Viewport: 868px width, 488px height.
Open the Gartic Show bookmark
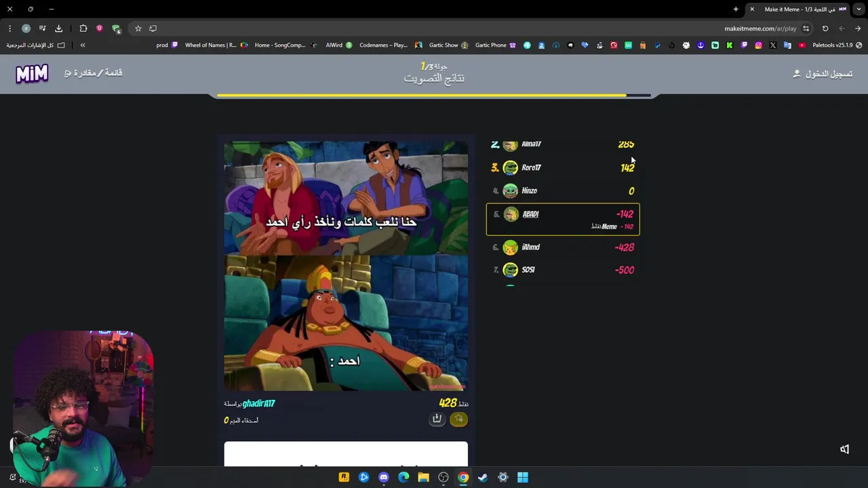448,45
